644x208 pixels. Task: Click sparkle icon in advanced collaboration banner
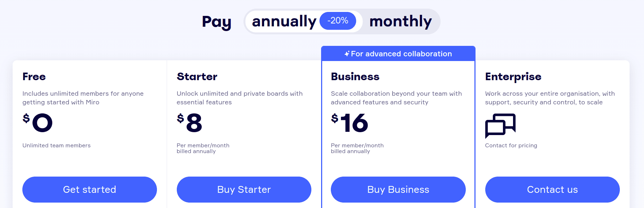[347, 54]
